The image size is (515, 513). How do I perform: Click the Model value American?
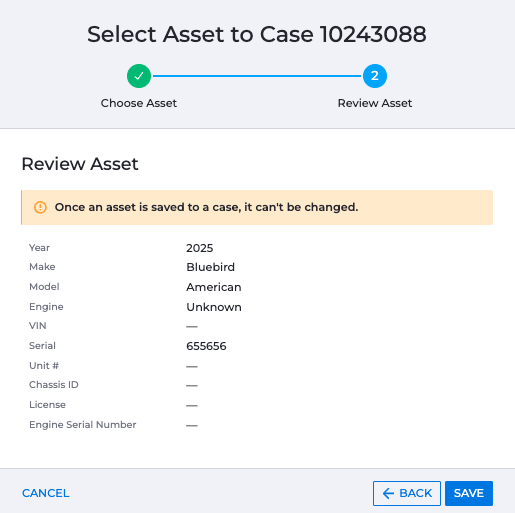click(x=214, y=287)
